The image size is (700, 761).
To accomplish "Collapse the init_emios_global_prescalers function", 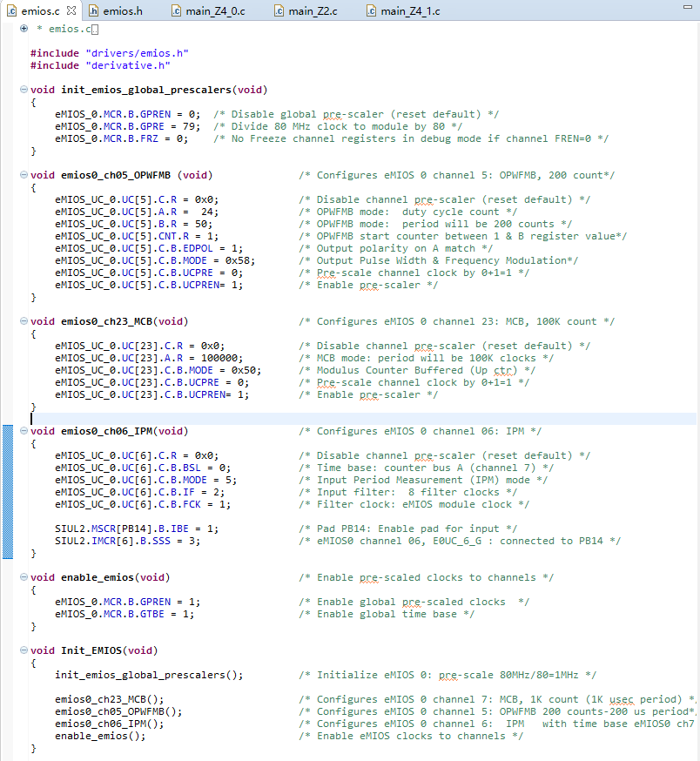I will (24, 90).
